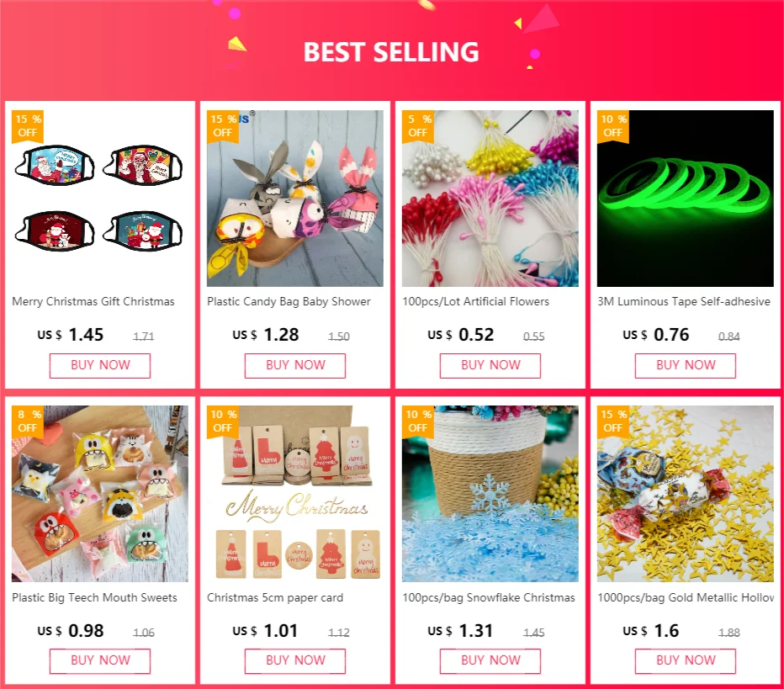The width and height of the screenshot is (784, 689).
Task: Open the glowing green tape product image
Action: pos(686,199)
